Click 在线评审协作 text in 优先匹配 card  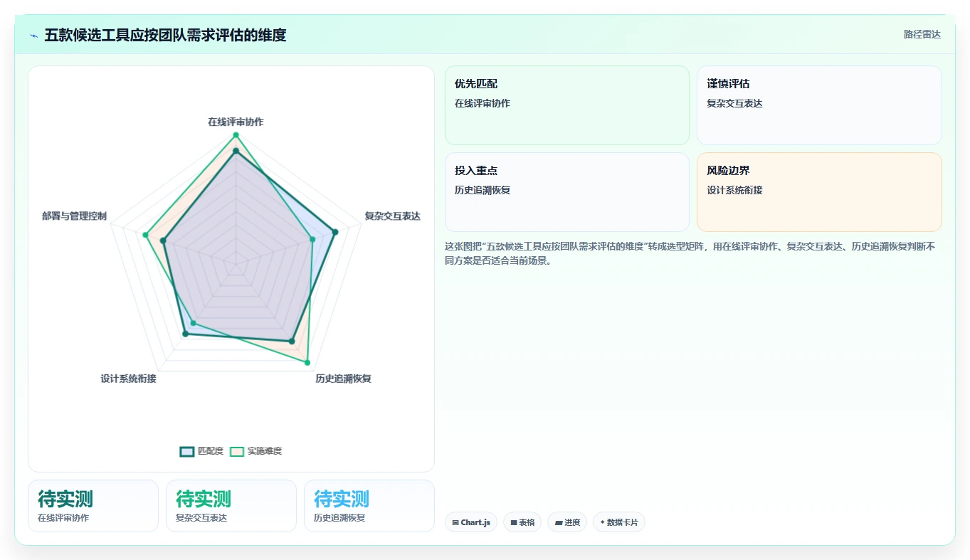click(x=483, y=103)
